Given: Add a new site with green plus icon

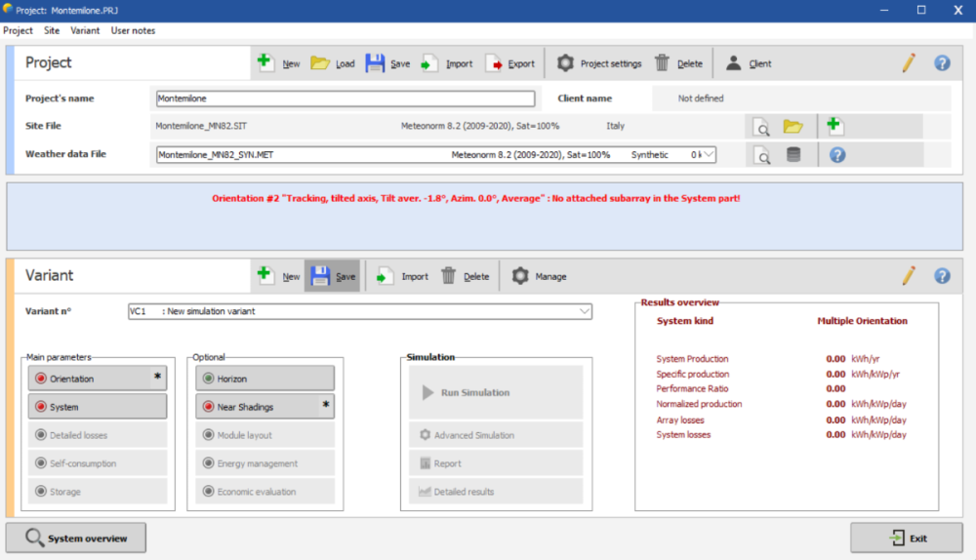Looking at the screenshot, I should click(x=834, y=126).
